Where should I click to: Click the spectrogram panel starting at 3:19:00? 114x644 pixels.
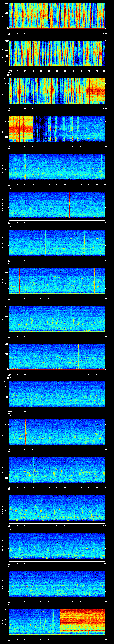point(57,129)
